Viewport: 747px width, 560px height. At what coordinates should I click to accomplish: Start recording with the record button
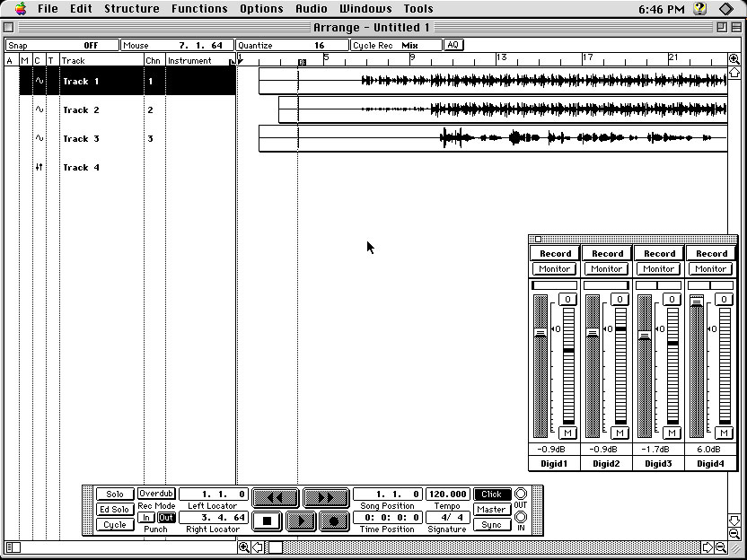[334, 521]
